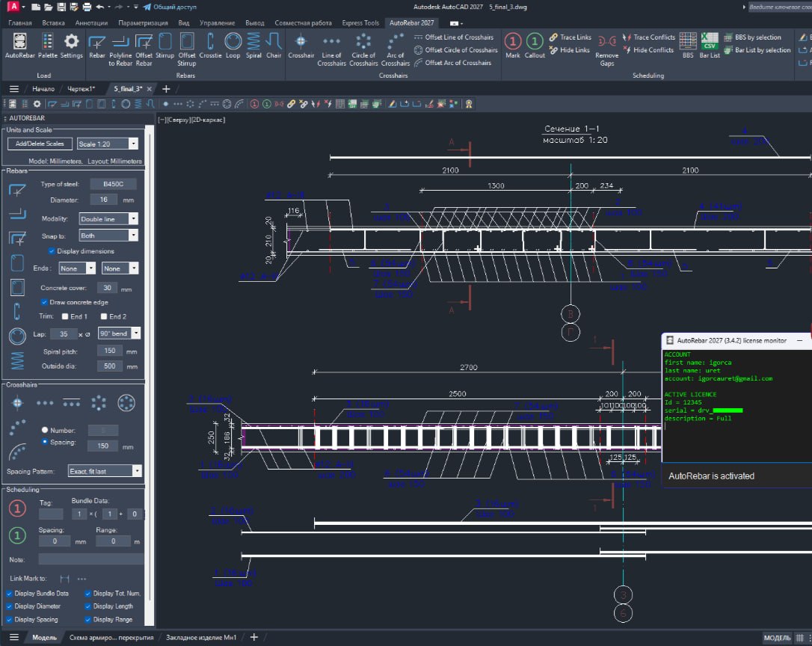Toggle Display Range checkbox
The width and height of the screenshot is (812, 646).
click(87, 620)
